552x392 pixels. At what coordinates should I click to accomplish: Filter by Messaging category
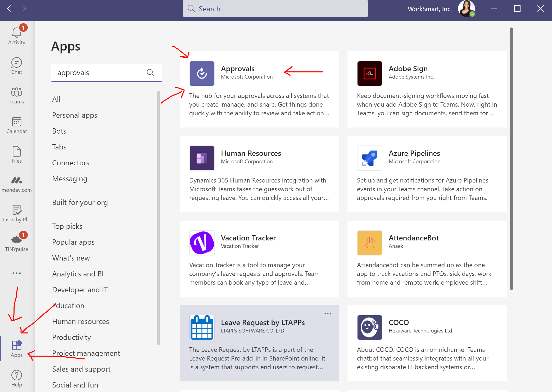click(70, 179)
